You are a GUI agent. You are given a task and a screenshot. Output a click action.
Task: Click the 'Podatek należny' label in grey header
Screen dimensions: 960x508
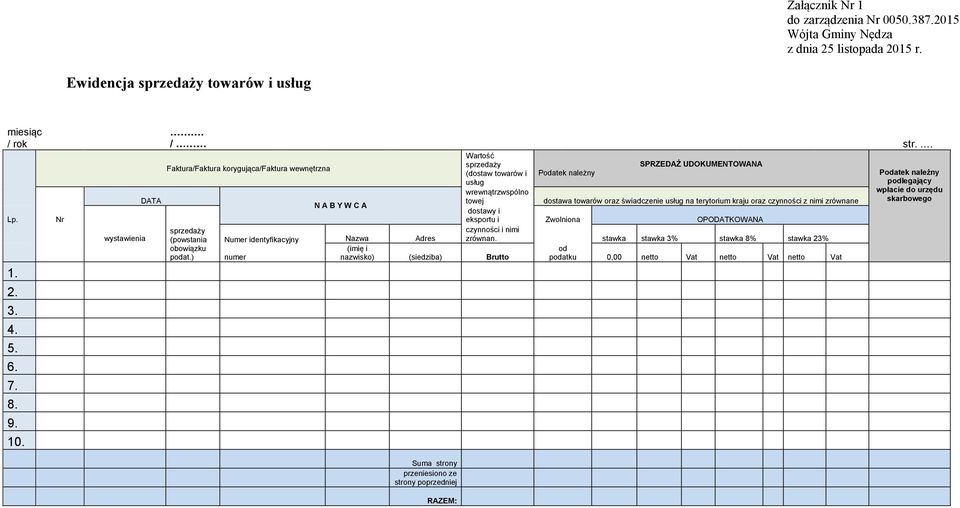point(566,173)
